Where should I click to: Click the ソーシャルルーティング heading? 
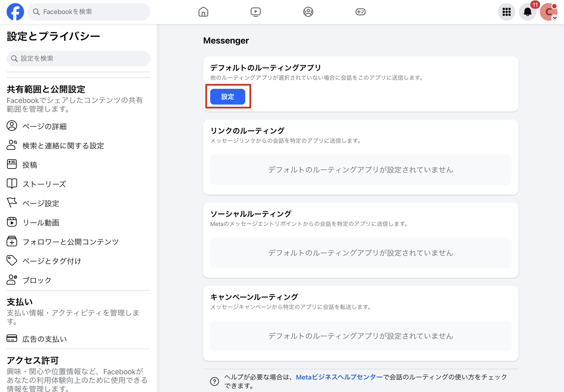click(250, 213)
